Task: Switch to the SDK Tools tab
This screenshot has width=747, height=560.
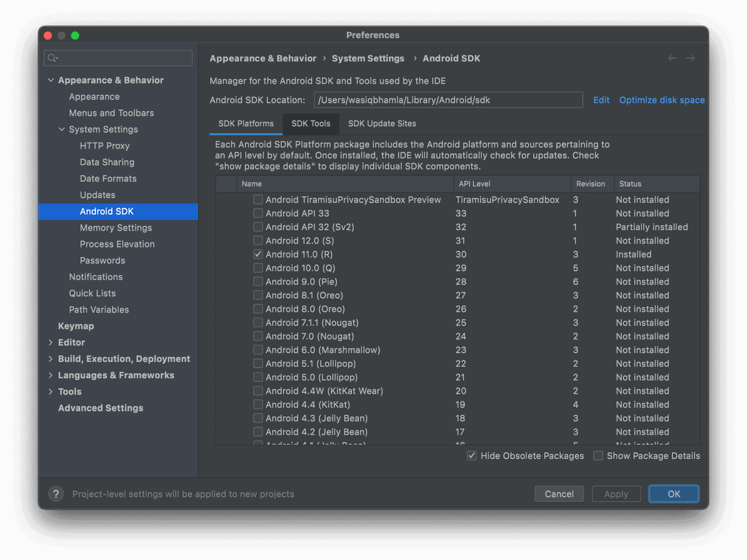Action: 310,123
